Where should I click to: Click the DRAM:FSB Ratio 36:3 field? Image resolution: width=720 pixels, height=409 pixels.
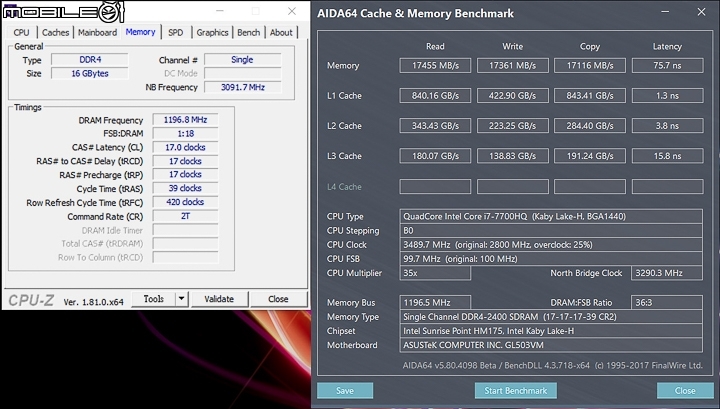667,303
